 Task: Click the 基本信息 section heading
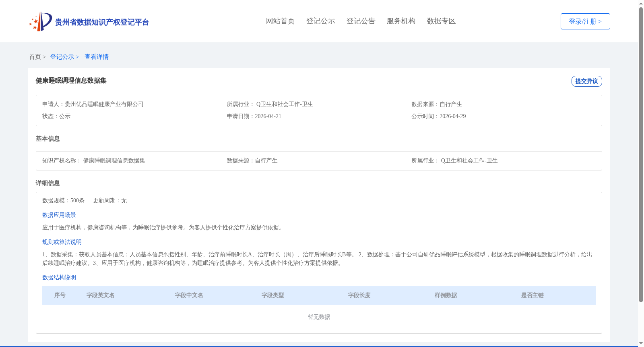pos(47,139)
